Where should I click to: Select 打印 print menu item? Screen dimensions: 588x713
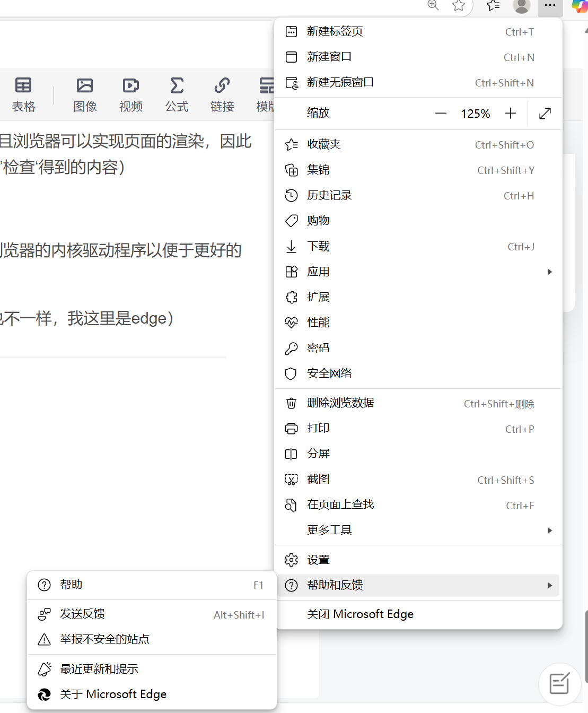(x=418, y=429)
